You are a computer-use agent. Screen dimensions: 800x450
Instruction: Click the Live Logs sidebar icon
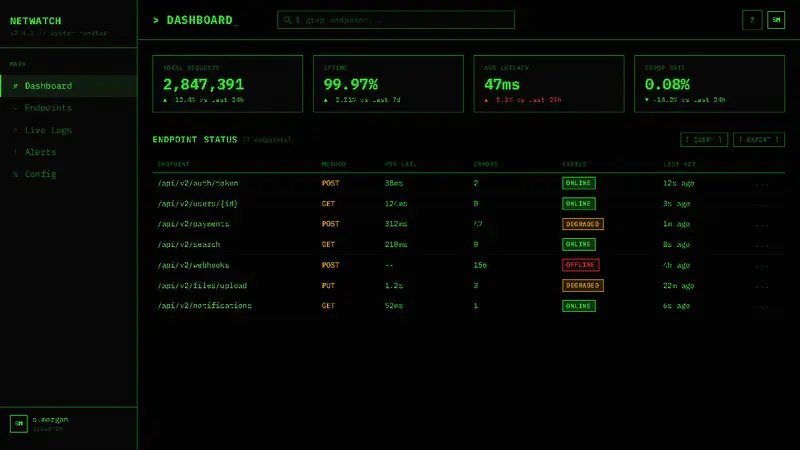pos(15,130)
